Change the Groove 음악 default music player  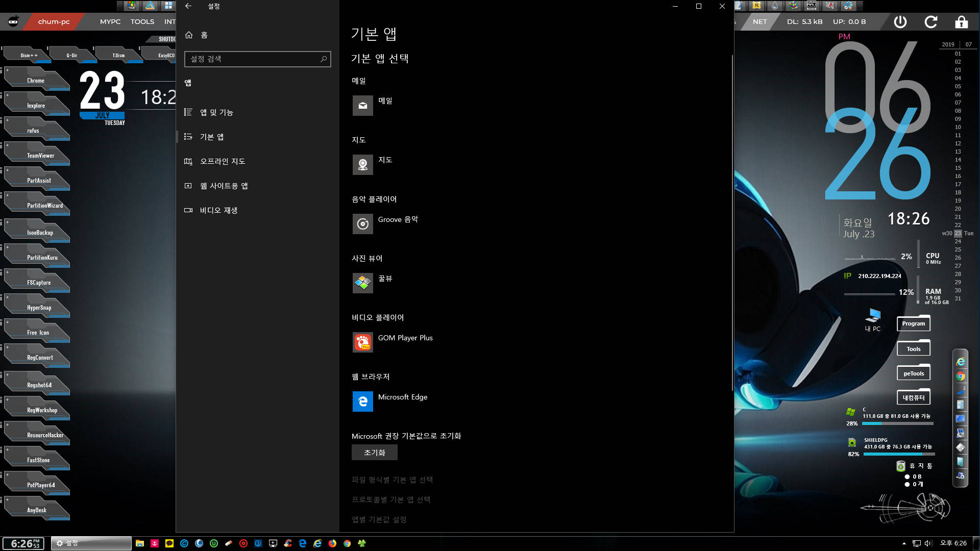pos(385,224)
